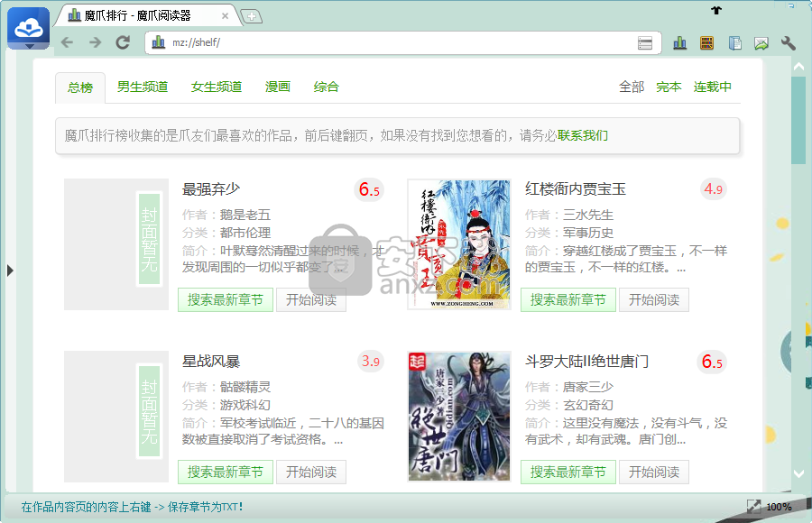Expand the left side panel arrow

(x=10, y=271)
